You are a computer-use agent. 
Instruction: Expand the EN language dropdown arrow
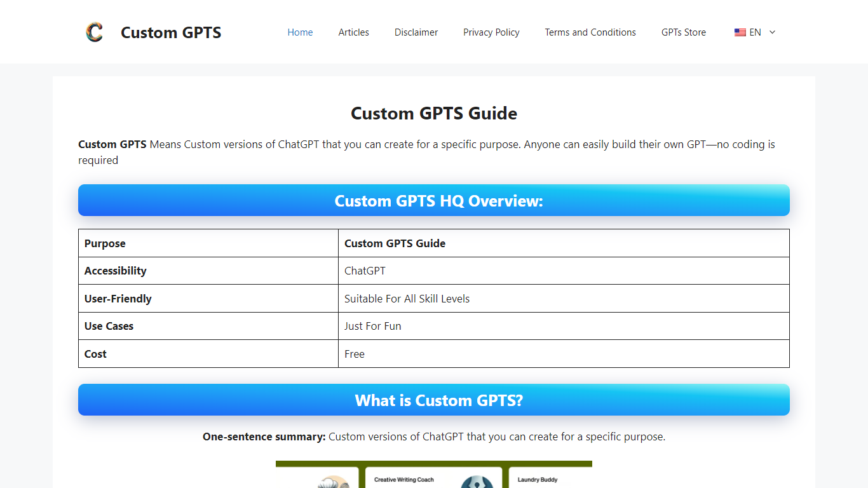(x=773, y=32)
